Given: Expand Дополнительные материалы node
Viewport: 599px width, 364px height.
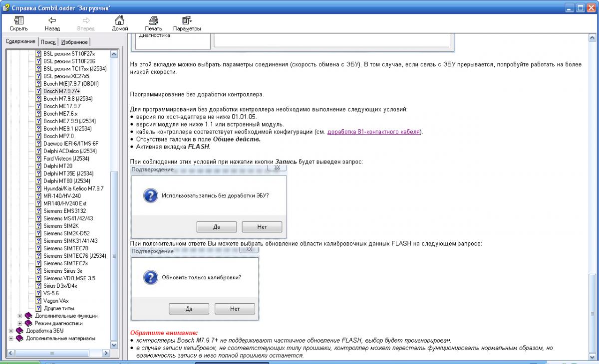Looking at the screenshot, I should click(11, 338).
